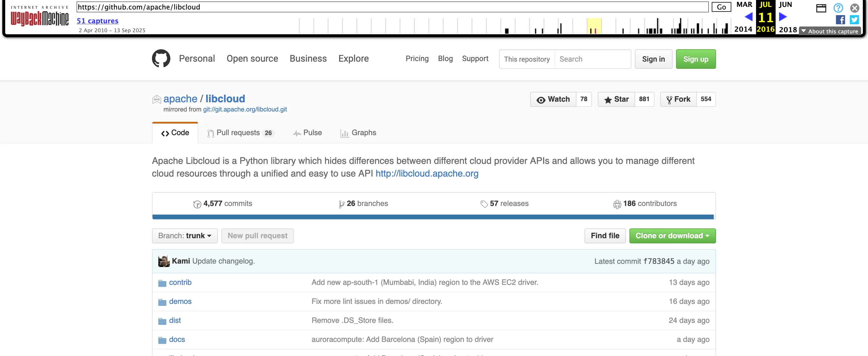Star the libcloud repository

(x=617, y=99)
